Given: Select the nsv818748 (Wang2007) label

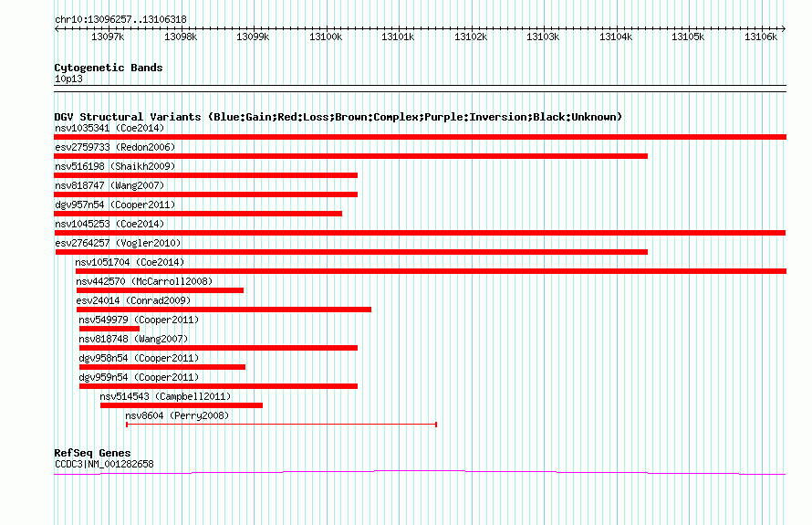Looking at the screenshot, I should [133, 339].
